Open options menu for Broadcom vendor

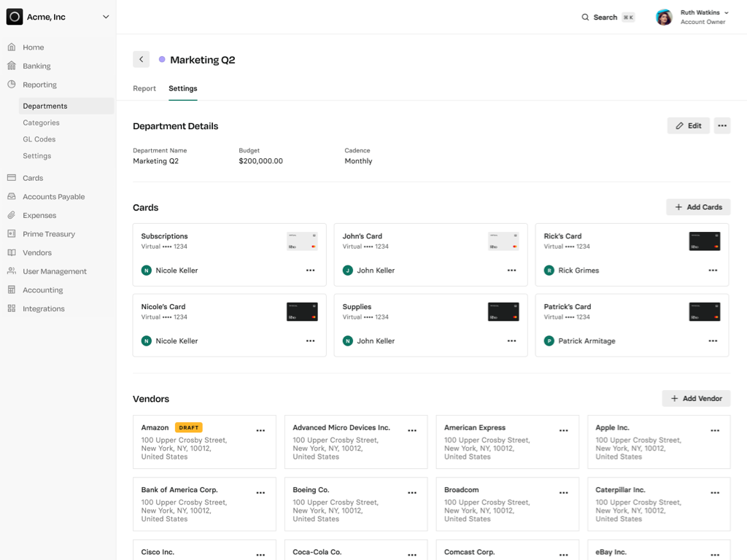pyautogui.click(x=564, y=493)
